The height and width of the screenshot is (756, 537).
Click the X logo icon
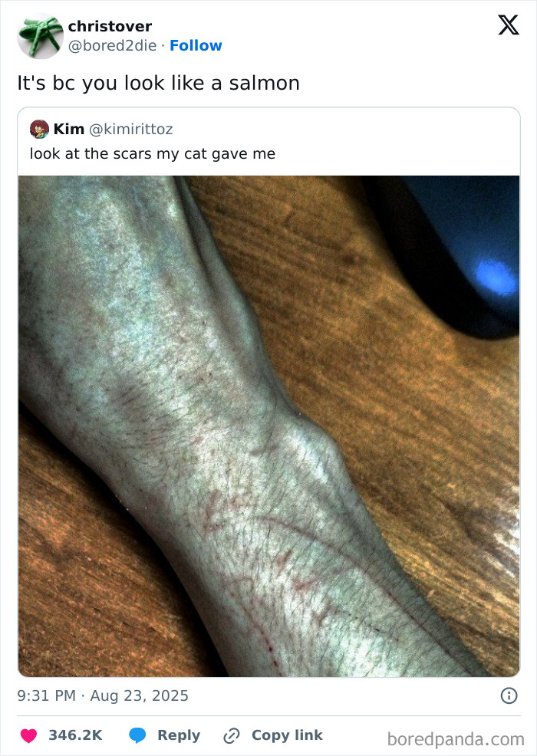click(509, 25)
